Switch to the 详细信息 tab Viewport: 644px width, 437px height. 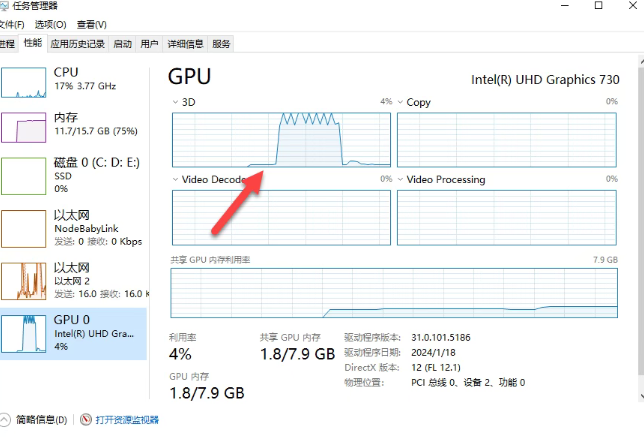[185, 44]
